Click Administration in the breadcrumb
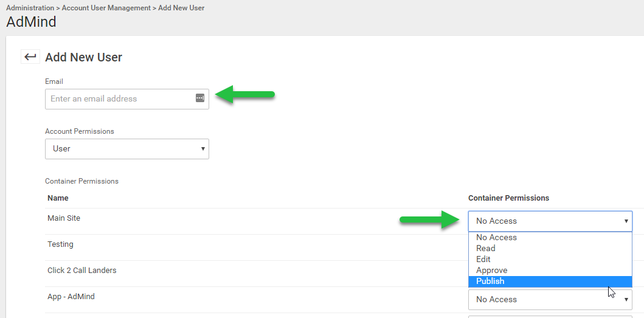644x318 pixels. click(30, 8)
